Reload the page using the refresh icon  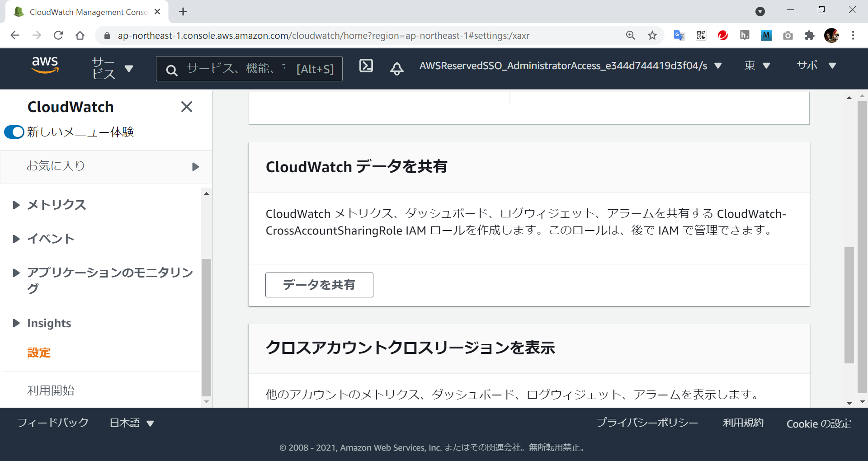click(x=58, y=35)
